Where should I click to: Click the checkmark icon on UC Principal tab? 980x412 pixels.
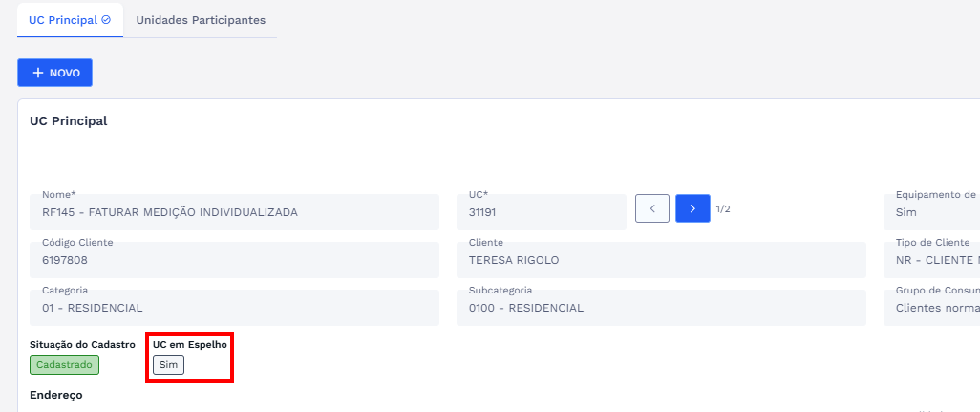point(107,20)
